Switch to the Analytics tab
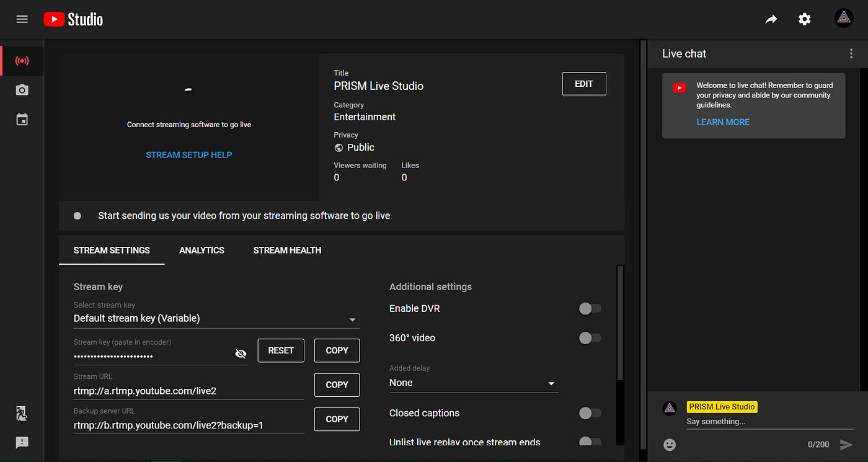The width and height of the screenshot is (868, 462). [201, 251]
